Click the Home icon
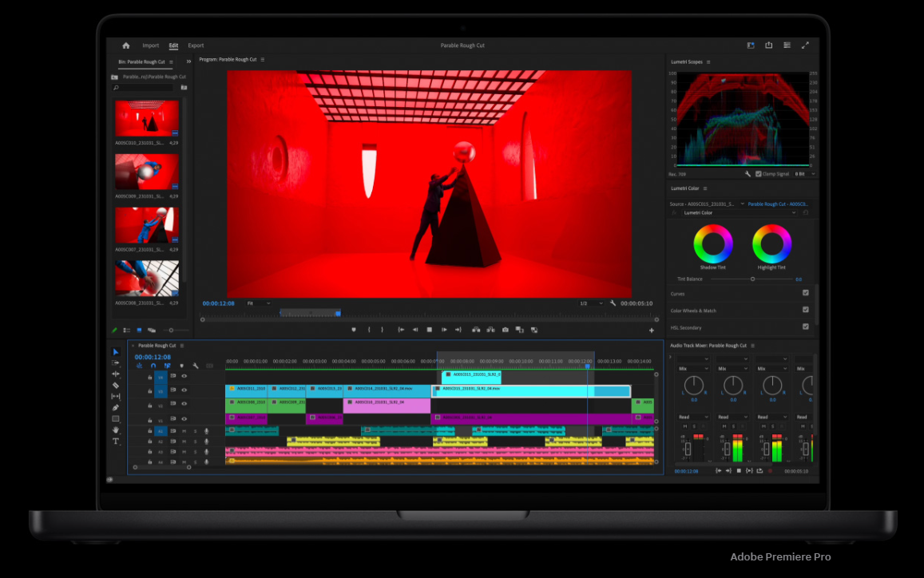The image size is (924, 578). point(126,46)
